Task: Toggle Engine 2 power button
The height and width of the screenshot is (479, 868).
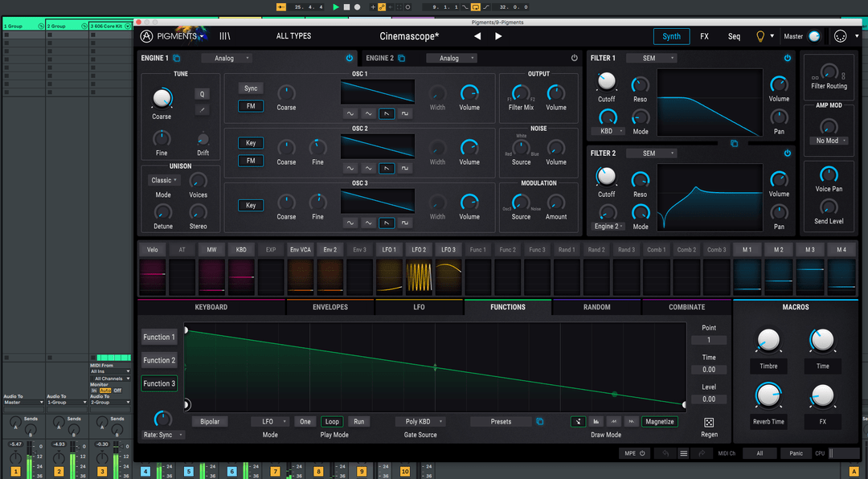Action: click(574, 58)
